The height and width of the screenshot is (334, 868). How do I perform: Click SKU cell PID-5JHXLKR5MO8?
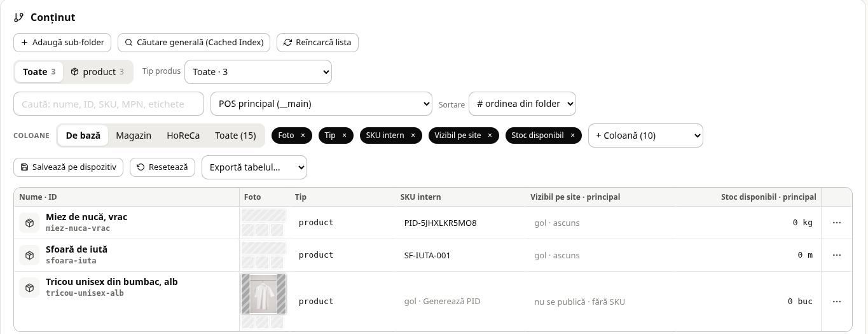pyautogui.click(x=440, y=223)
